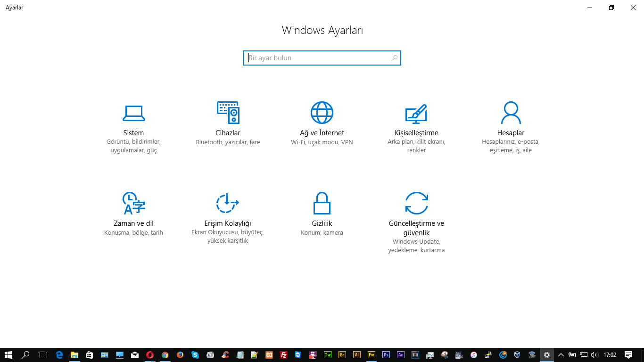The width and height of the screenshot is (644, 362).
Task: Open VirtualBox from the taskbar
Action: click(517, 355)
